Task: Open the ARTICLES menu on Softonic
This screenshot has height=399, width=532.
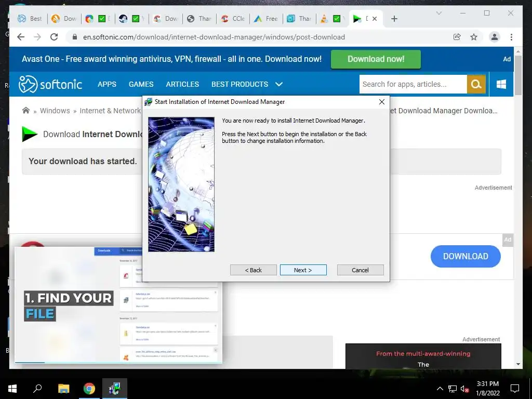Action: (182, 84)
